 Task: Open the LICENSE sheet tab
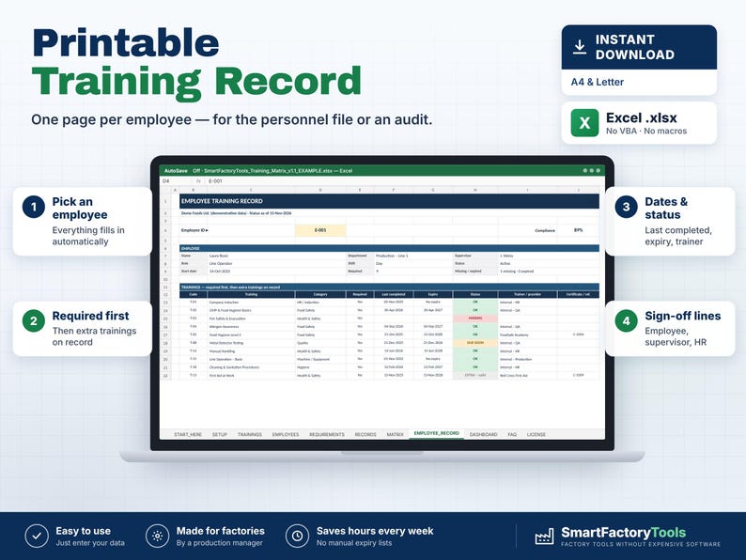pyautogui.click(x=536, y=434)
